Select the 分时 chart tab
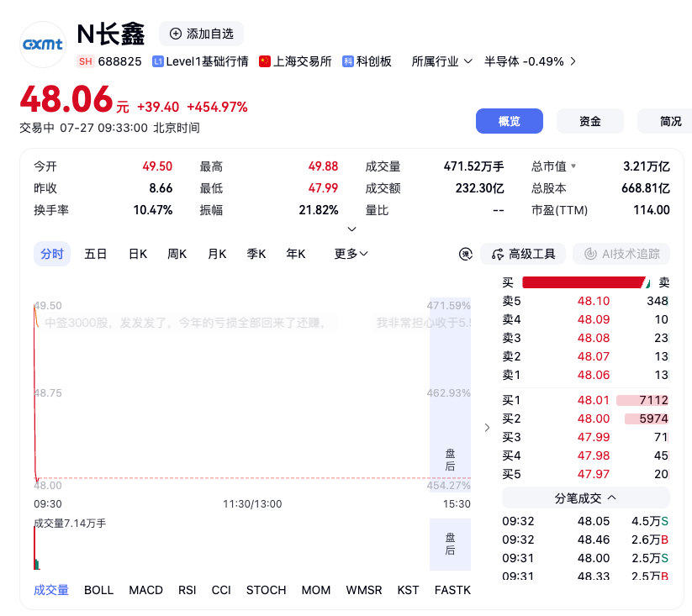 52,254
